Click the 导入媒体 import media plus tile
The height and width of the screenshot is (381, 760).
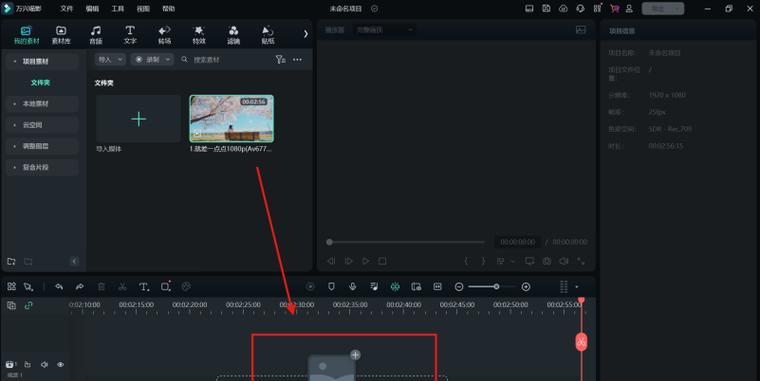pos(138,119)
